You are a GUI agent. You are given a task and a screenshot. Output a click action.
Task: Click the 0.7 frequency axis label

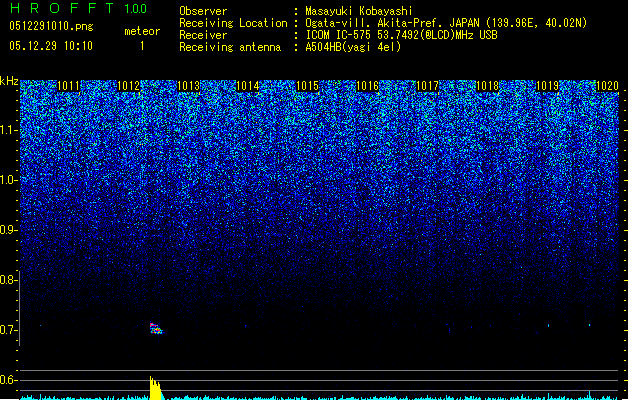pyautogui.click(x=8, y=330)
